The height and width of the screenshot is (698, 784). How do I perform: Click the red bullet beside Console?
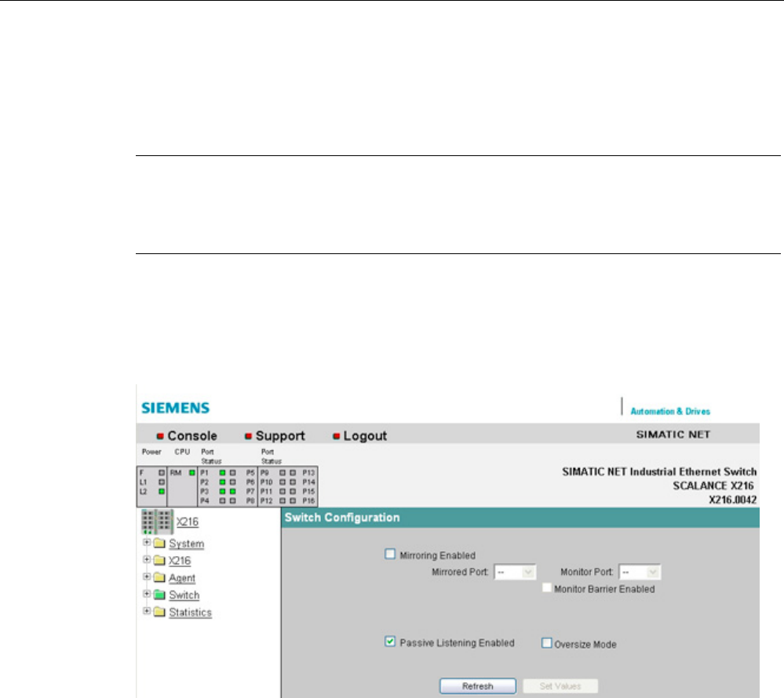[160, 436]
